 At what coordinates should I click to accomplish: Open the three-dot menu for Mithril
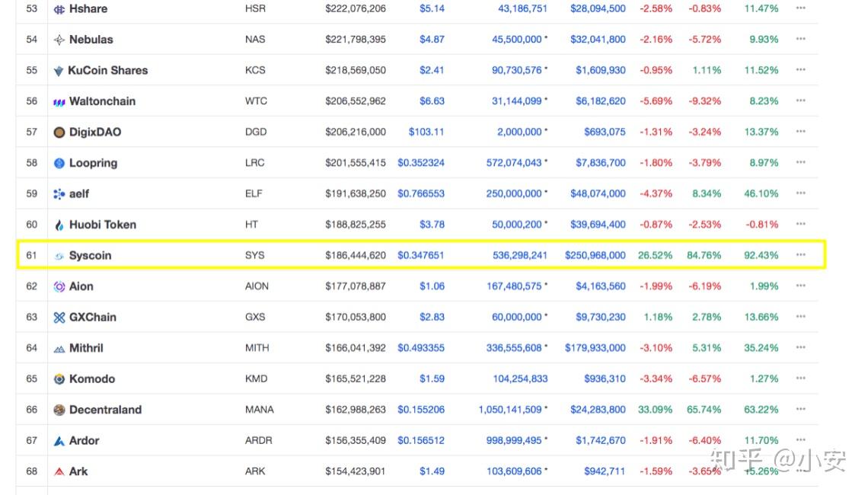[x=800, y=347]
